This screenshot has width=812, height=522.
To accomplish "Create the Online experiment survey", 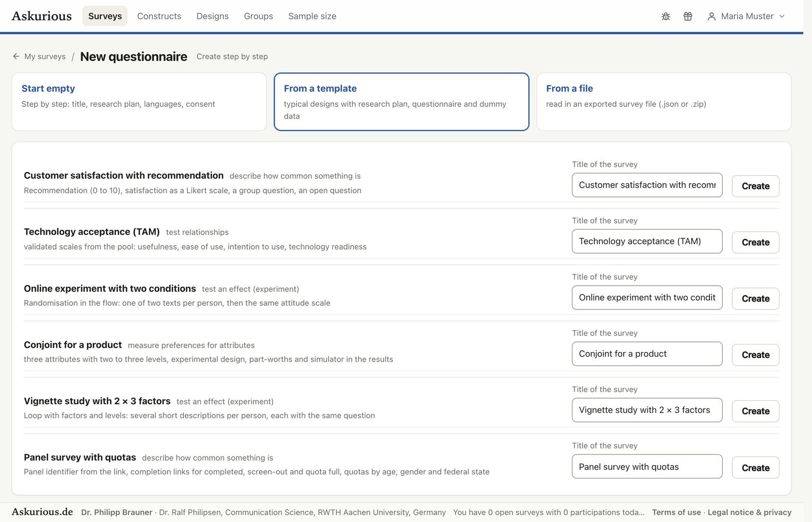I will coord(755,298).
